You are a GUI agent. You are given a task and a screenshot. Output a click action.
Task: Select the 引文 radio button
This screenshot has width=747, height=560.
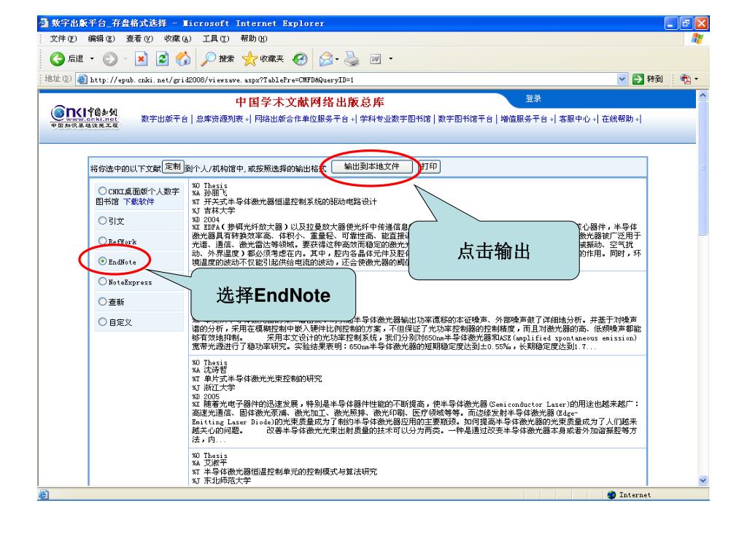102,220
